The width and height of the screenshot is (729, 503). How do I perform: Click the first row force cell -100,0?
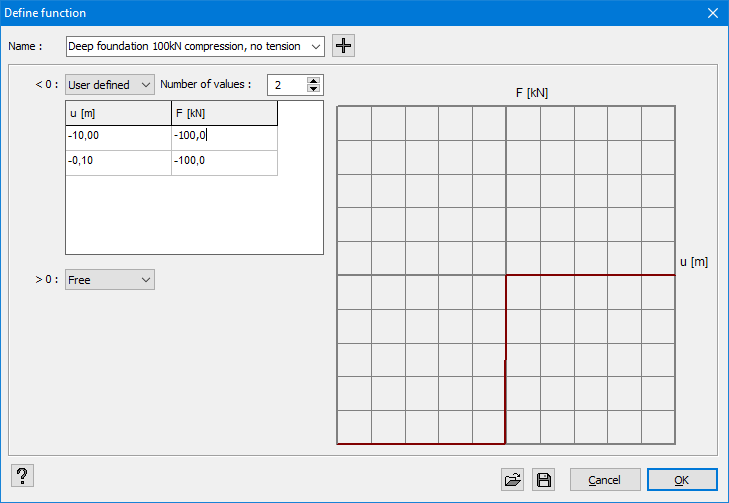point(224,136)
